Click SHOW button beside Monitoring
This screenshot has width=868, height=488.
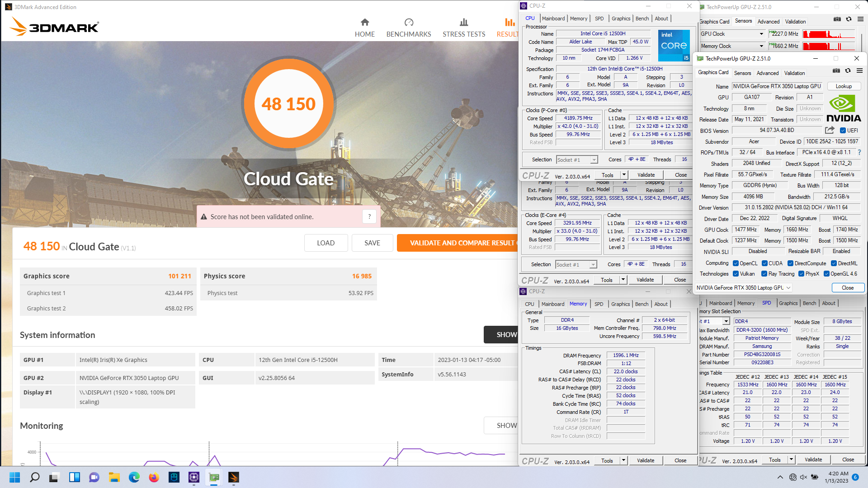[501, 426]
